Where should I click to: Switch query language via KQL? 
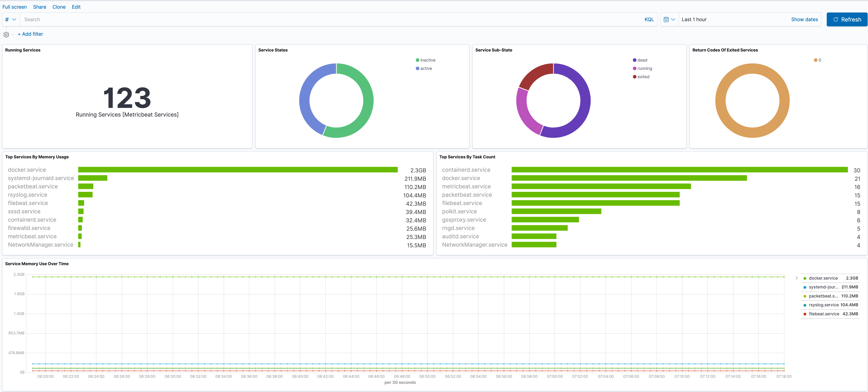(649, 20)
